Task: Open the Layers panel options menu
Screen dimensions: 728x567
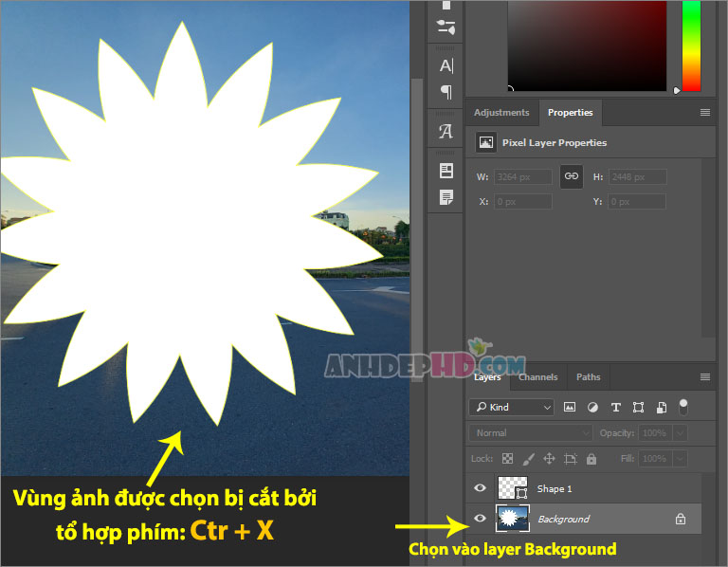Action: point(705,377)
